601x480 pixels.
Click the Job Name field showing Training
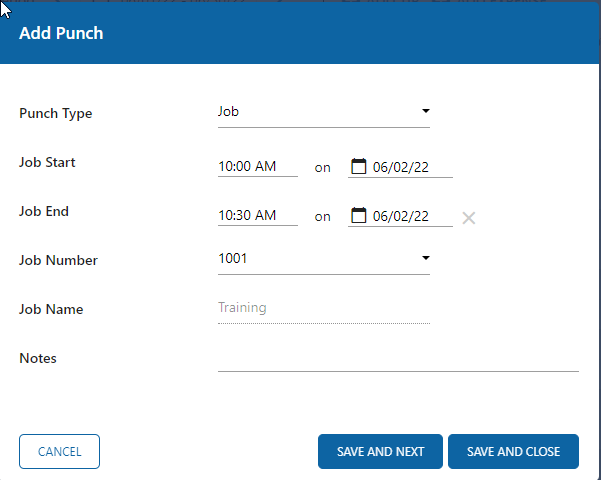click(x=323, y=309)
